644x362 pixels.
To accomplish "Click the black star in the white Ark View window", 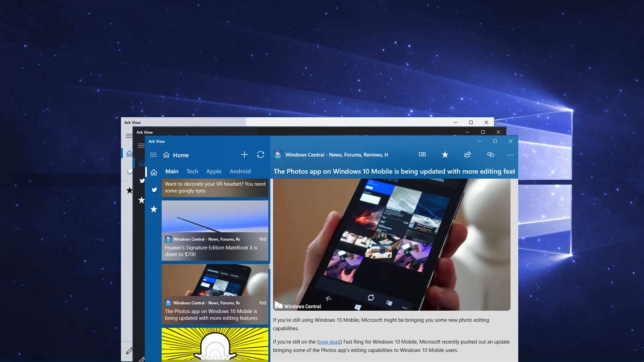I will (x=129, y=190).
